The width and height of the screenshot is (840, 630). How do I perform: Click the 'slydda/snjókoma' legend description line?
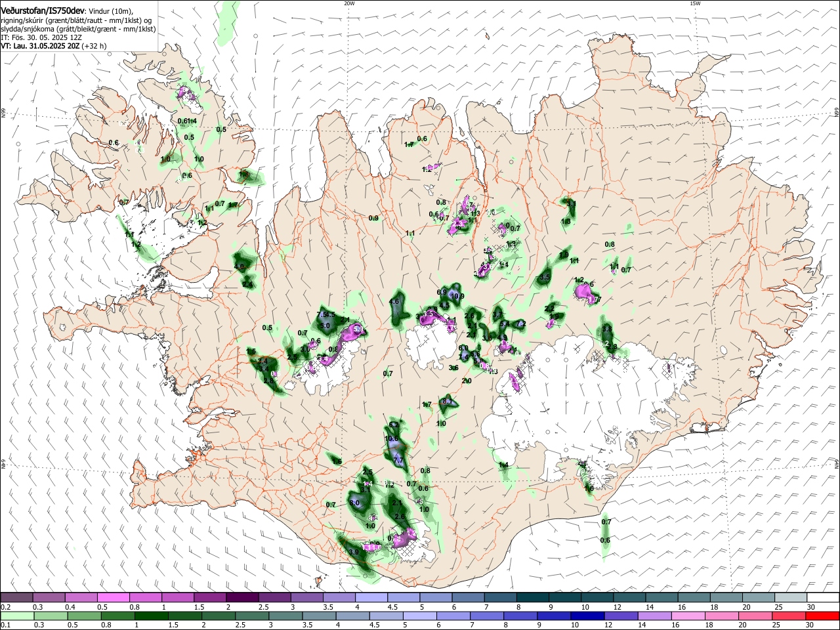(78, 29)
